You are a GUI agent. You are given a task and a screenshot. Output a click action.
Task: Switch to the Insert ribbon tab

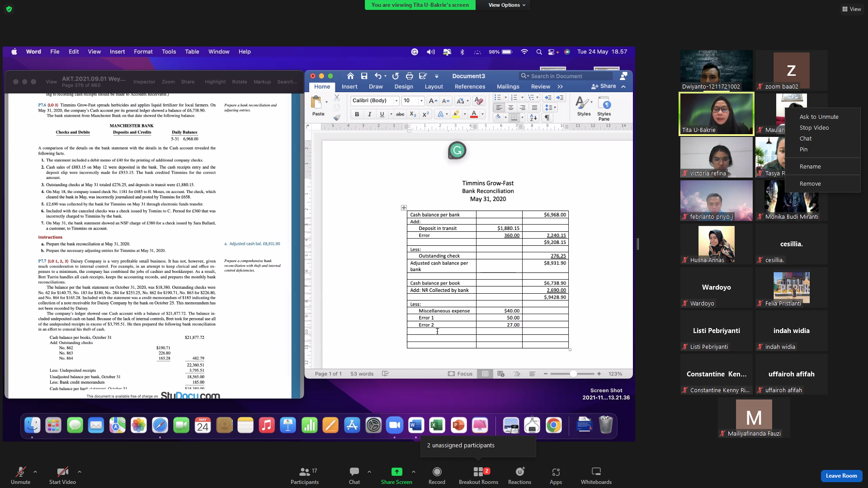click(x=349, y=87)
